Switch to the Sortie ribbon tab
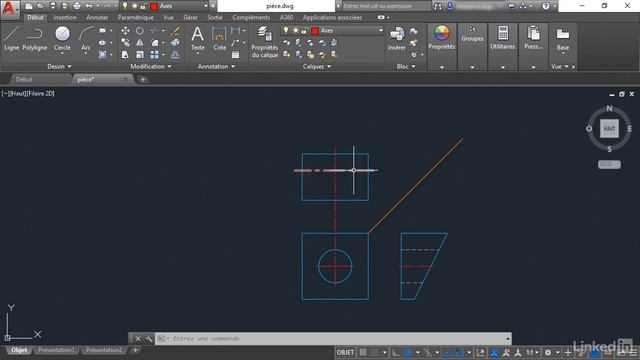The height and width of the screenshot is (360, 640). pyautogui.click(x=215, y=18)
